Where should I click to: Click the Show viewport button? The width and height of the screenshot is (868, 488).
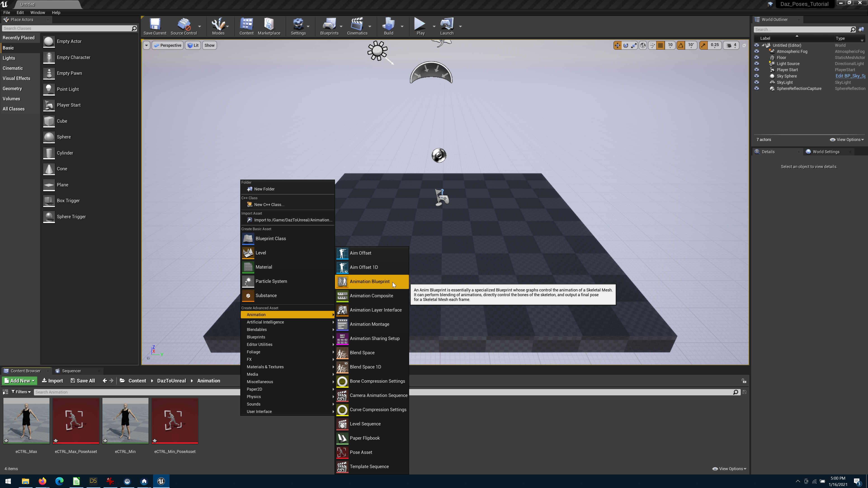[209, 45]
